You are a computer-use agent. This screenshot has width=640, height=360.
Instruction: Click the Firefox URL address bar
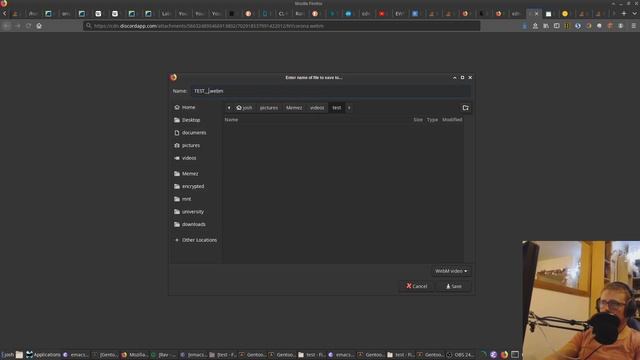pyautogui.click(x=282, y=26)
